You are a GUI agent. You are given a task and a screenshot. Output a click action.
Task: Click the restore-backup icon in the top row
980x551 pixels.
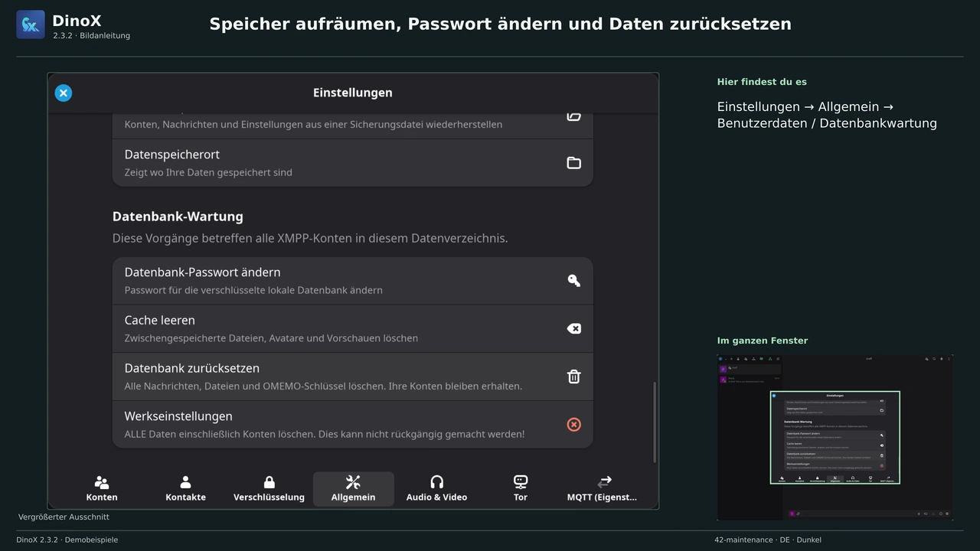point(573,116)
